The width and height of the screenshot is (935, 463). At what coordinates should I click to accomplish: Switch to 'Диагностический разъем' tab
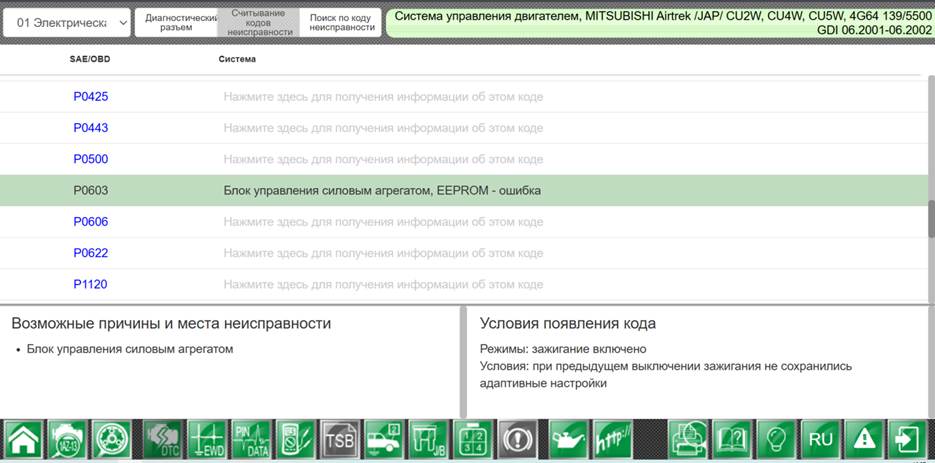176,23
